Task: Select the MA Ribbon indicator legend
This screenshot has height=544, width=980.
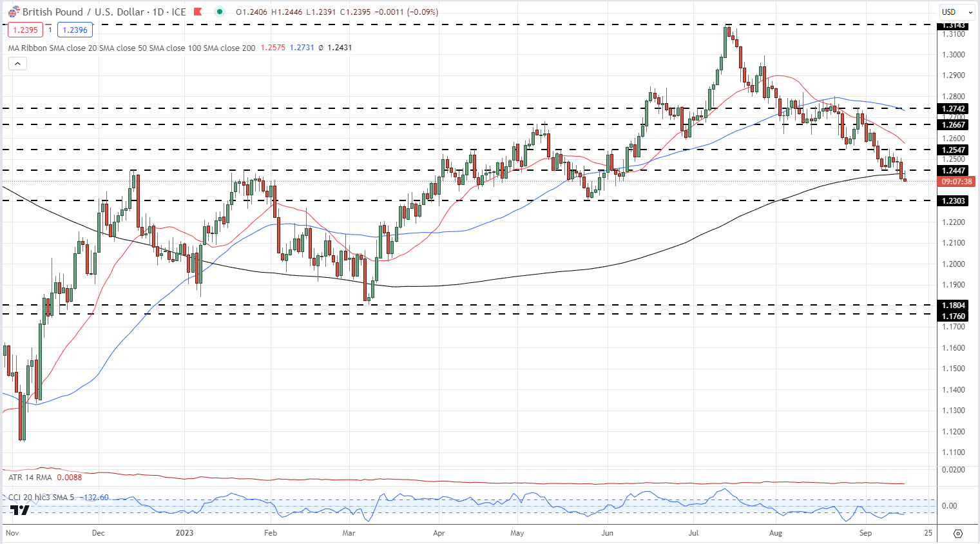Action: click(x=131, y=48)
